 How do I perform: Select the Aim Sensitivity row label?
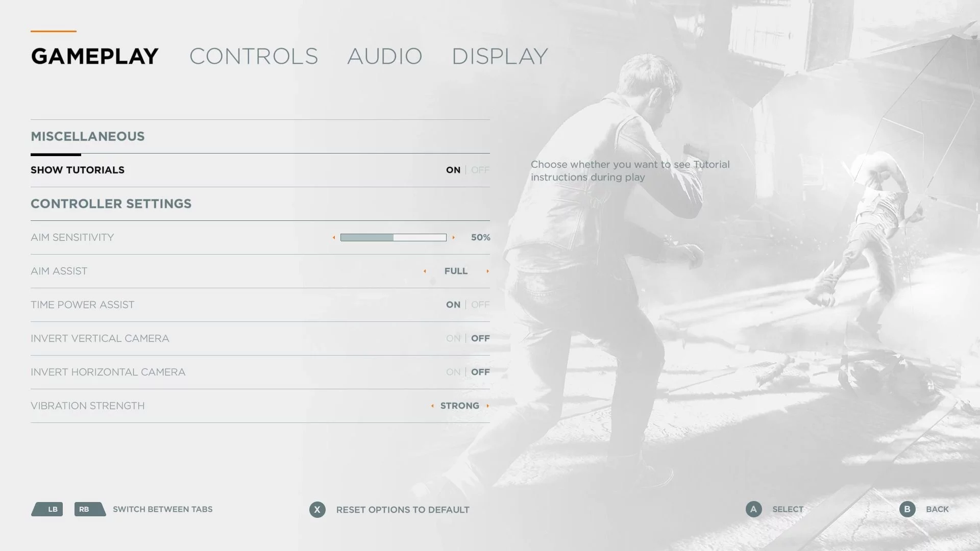pyautogui.click(x=72, y=237)
